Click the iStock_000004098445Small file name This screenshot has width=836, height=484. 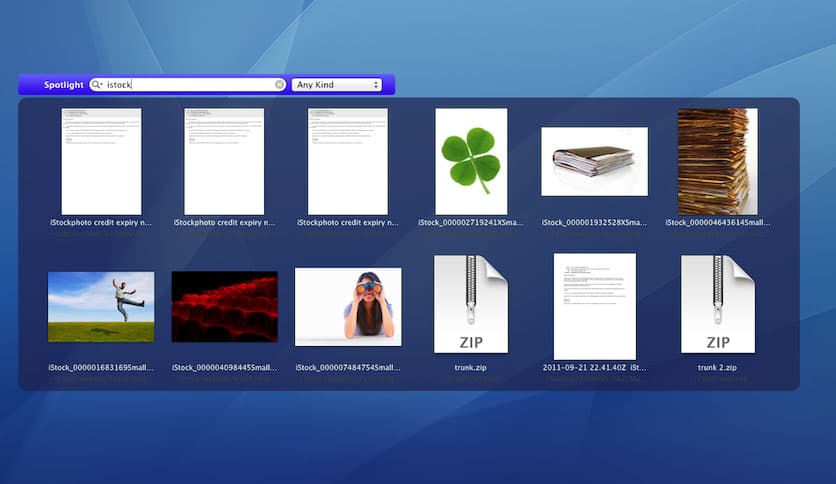click(x=224, y=368)
